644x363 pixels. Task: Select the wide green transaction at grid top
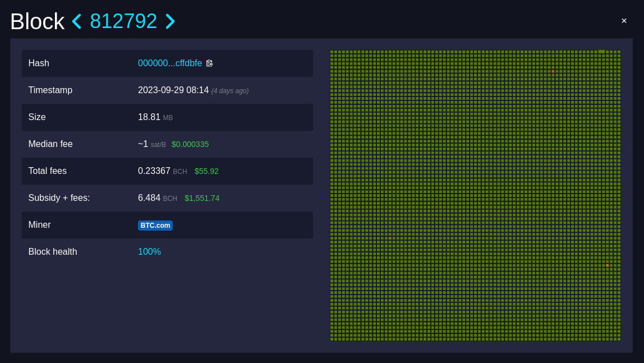pyautogui.click(x=601, y=52)
